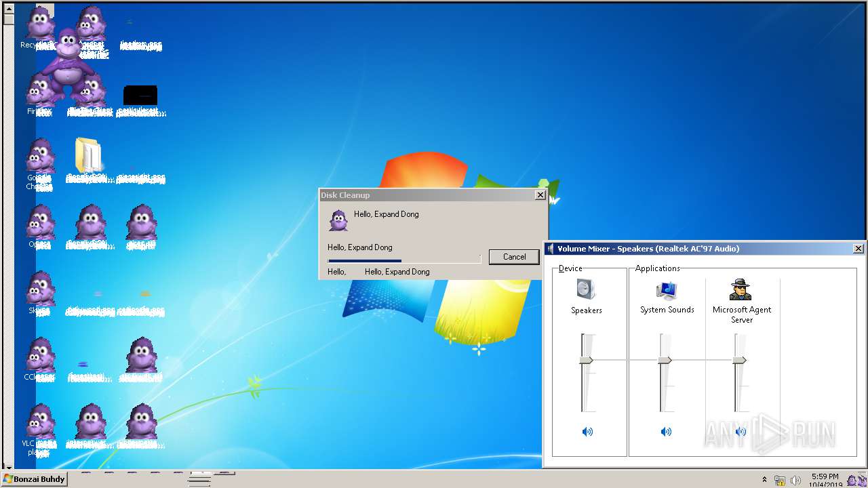
Task: Click the Disk Cleanup title bar text
Action: [x=345, y=195]
